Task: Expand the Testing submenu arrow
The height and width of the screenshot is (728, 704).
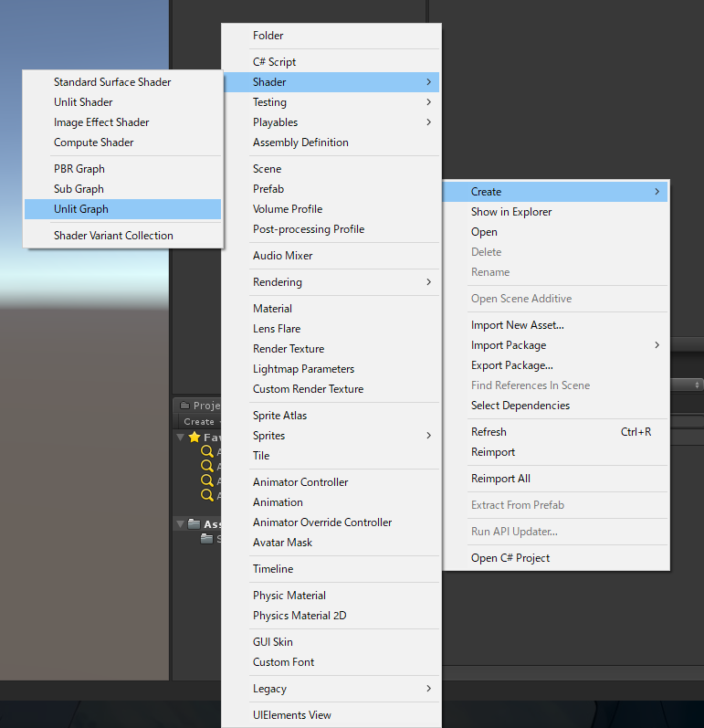Action: point(429,102)
